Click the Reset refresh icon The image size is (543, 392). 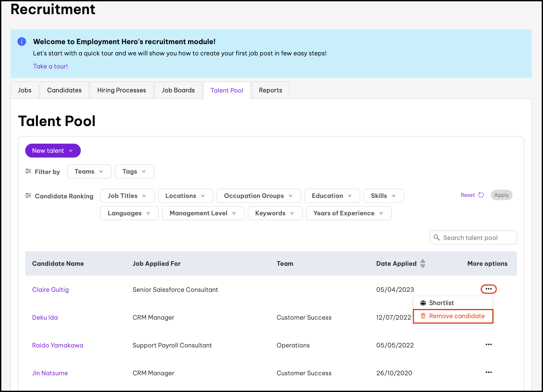(x=481, y=195)
